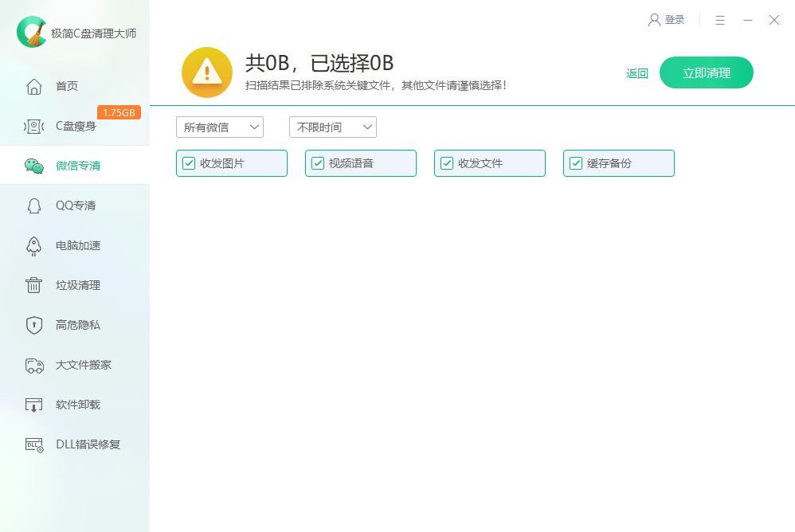Click the 返回 return link

pyautogui.click(x=636, y=72)
